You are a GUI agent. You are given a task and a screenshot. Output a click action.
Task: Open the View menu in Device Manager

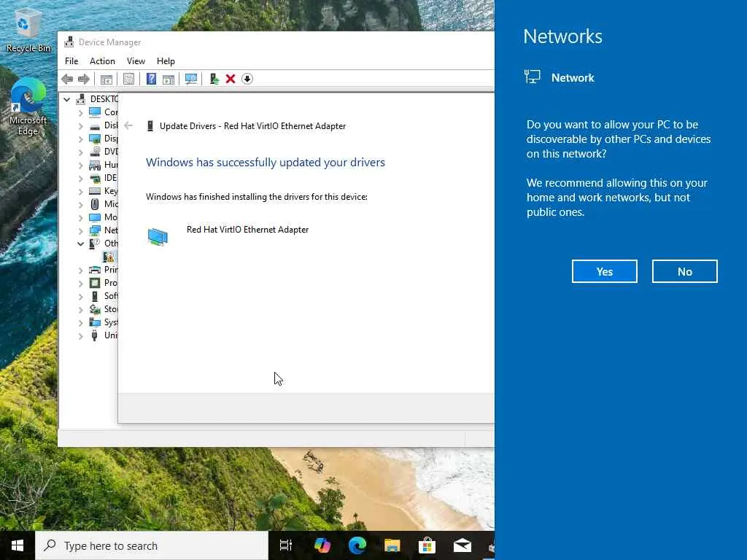[136, 61]
